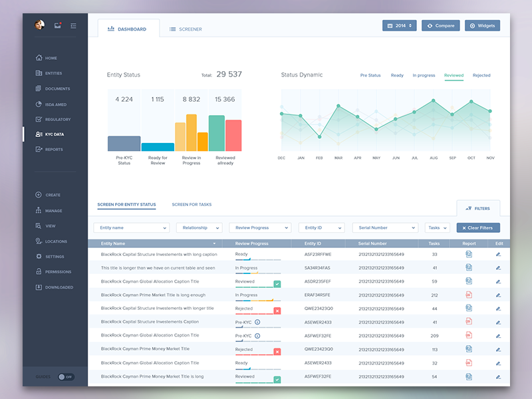Open the Entity name dropdown
Image resolution: width=532 pixels, height=399 pixels.
[131, 227]
